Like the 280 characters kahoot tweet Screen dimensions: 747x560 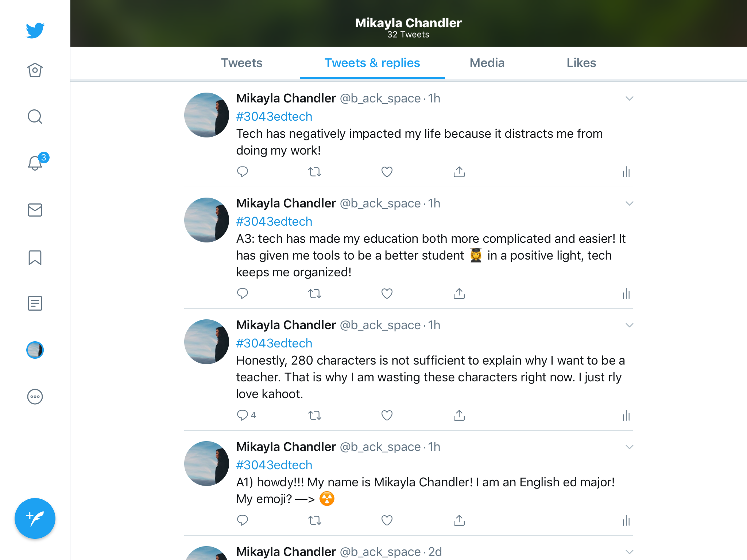(x=387, y=415)
